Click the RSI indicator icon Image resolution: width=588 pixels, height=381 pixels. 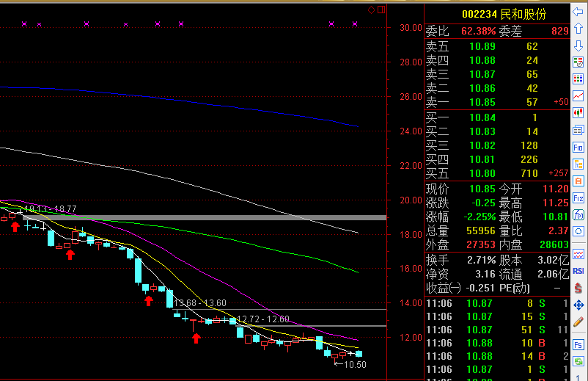(x=578, y=270)
